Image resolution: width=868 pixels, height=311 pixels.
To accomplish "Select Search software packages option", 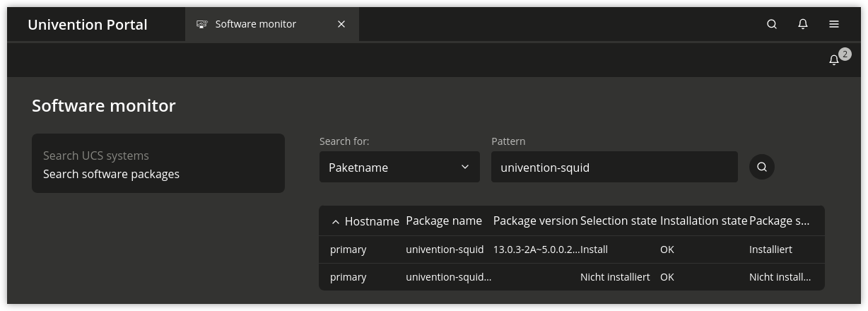I will pyautogui.click(x=111, y=174).
